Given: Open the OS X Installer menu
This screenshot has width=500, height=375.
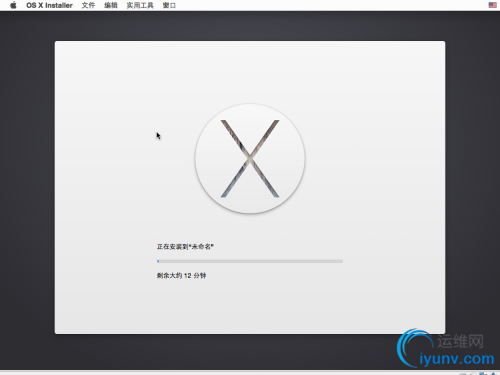Looking at the screenshot, I should pyautogui.click(x=49, y=5).
